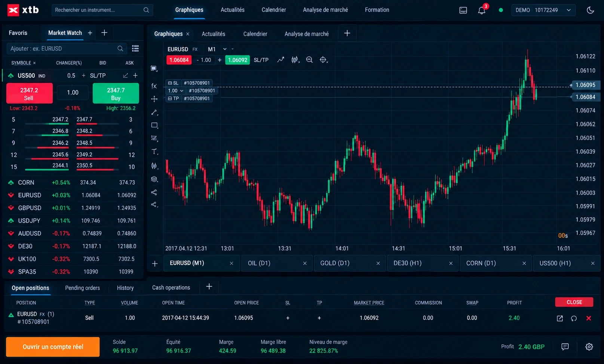Click Ouvrir un compte réel button
The width and height of the screenshot is (604, 364).
click(53, 347)
